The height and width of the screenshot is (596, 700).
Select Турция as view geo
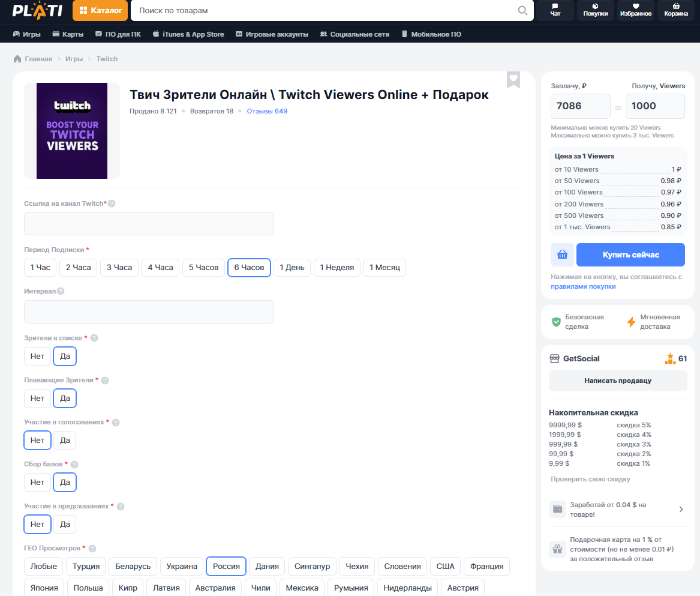[86, 567]
